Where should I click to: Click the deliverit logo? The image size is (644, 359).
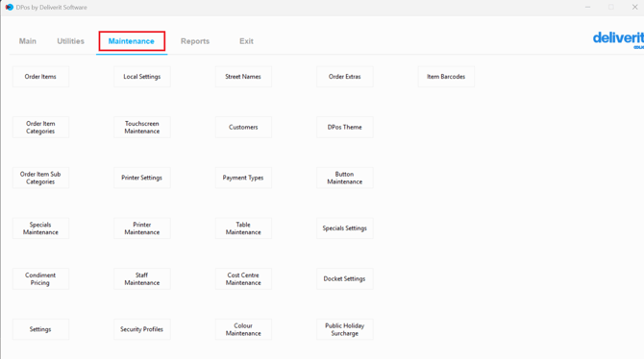click(618, 39)
